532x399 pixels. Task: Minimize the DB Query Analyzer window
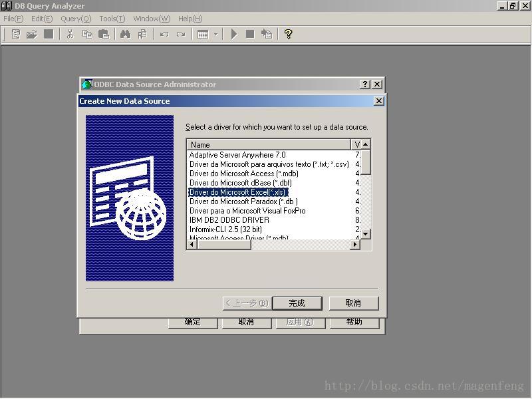(503, 6)
